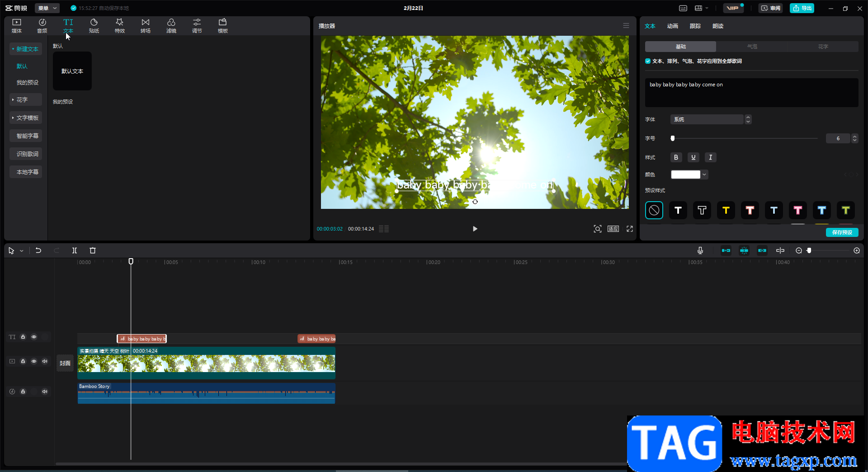Open 识别歌词 in sidebar
The width and height of the screenshot is (868, 472).
click(x=26, y=154)
